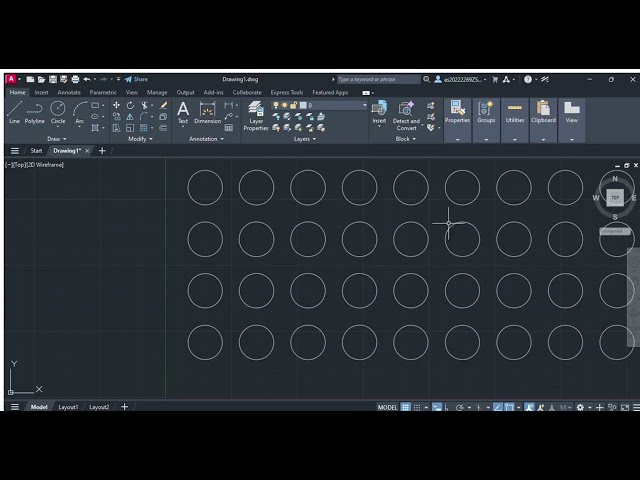Select the Dimension tool

pos(207,112)
